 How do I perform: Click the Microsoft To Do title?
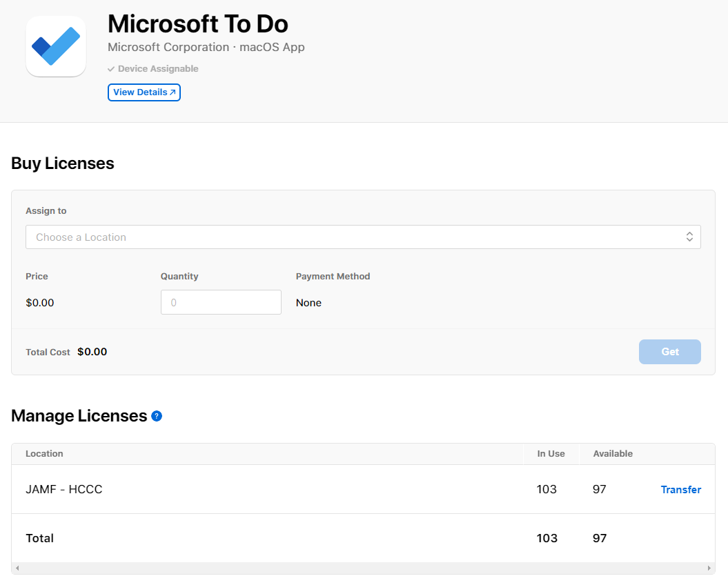198,23
